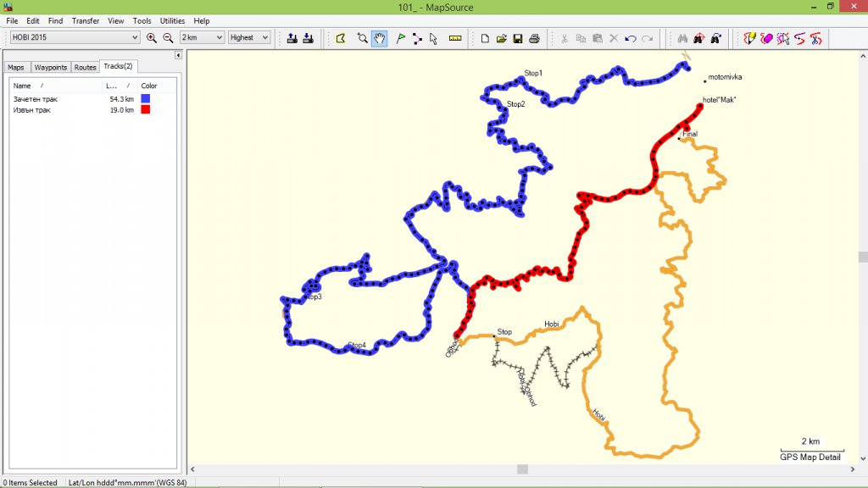Click the 19.0 km length value

pos(122,110)
